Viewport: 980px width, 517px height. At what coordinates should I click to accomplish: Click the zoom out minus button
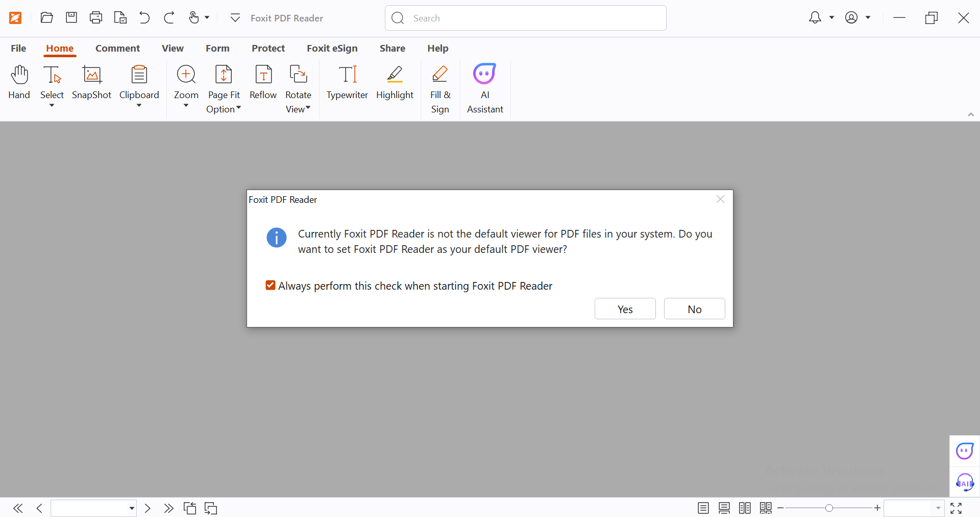[780, 508]
